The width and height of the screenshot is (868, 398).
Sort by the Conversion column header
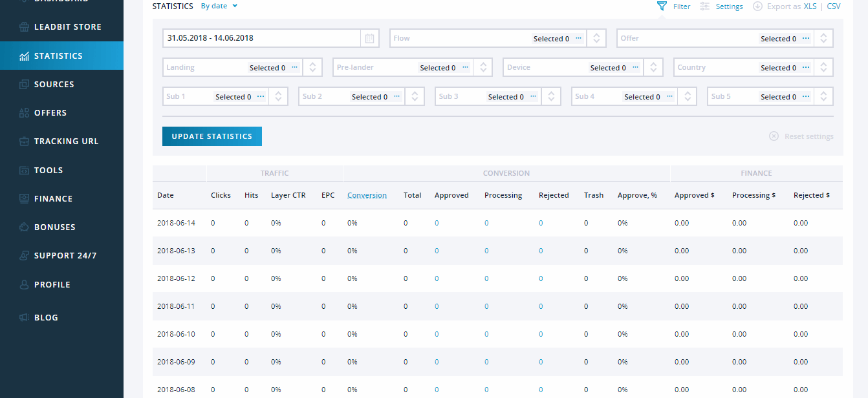tap(367, 195)
